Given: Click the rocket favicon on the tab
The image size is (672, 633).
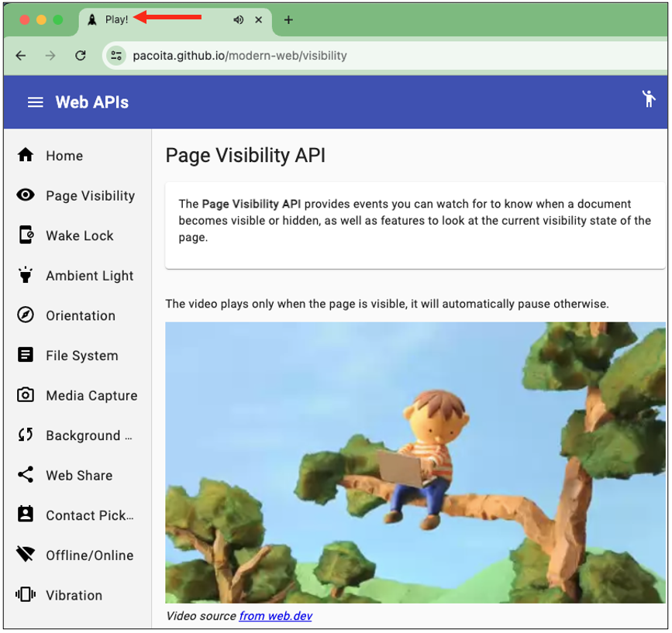Looking at the screenshot, I should (92, 19).
